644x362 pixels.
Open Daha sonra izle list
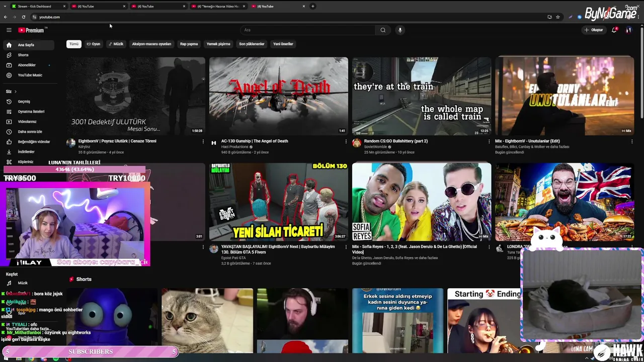point(29,132)
